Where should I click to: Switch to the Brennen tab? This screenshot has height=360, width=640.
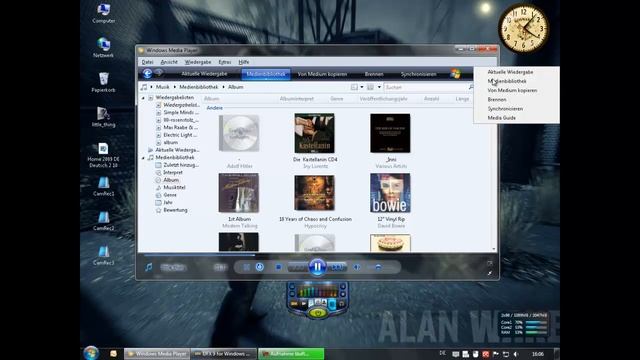pos(374,74)
